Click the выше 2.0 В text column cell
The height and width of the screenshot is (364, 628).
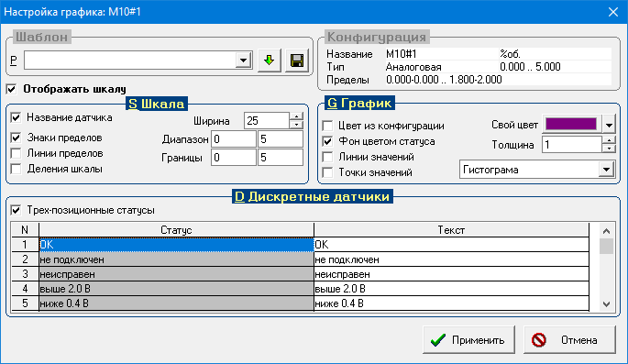451,289
